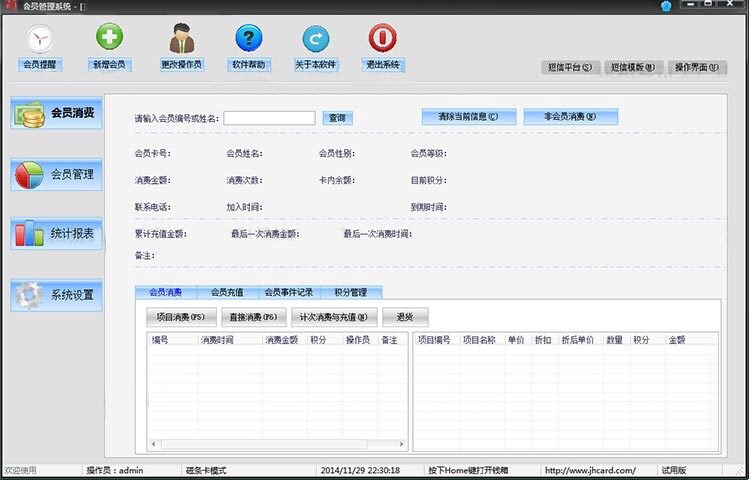
Task: Click the red app icon in title bar
Action: [x=11, y=6]
